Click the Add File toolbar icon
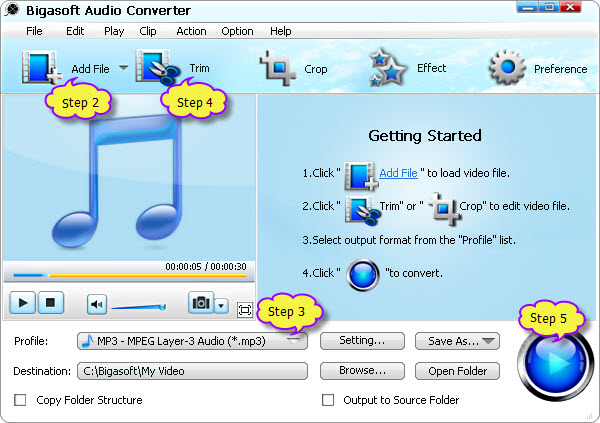The image size is (600, 423). 41,67
